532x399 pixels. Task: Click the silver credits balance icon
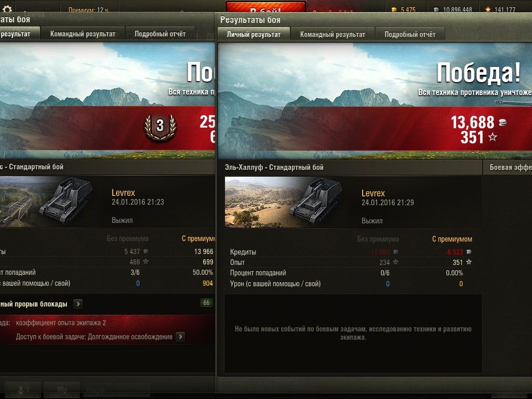[x=436, y=10]
